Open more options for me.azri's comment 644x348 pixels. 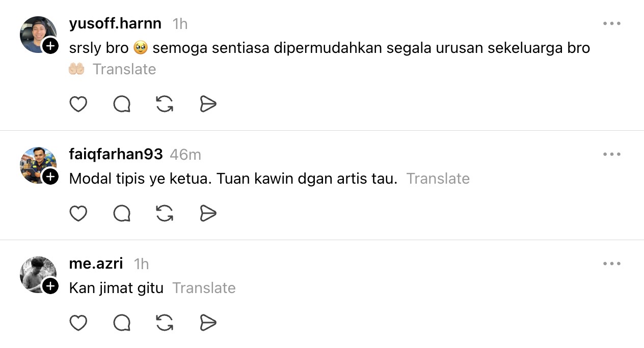[611, 264]
